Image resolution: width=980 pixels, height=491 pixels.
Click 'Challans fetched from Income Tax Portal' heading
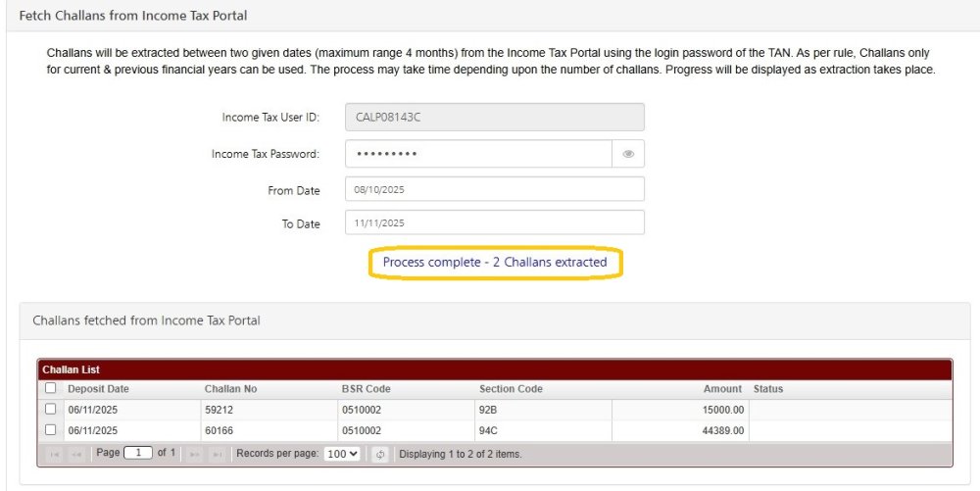click(x=146, y=320)
